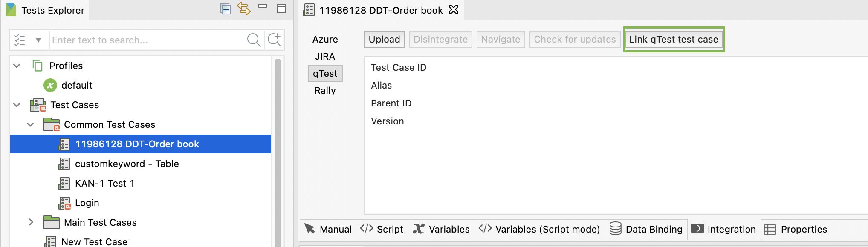Open the Data Binding tab
Screen dimensions: 868x247
(646, 229)
